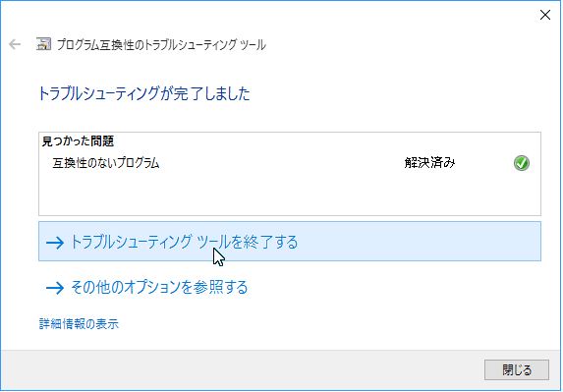Click the blue arrow beside その他のオプションを参照する
Screen dimensions: 563x392
click(x=55, y=288)
